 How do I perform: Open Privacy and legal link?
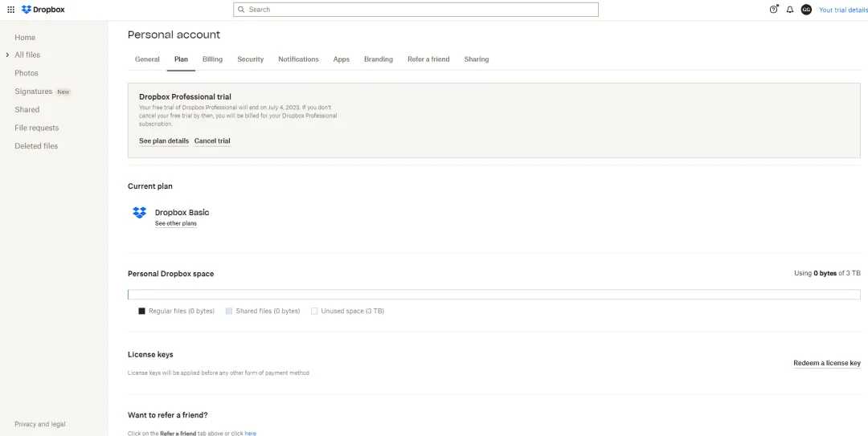40,425
